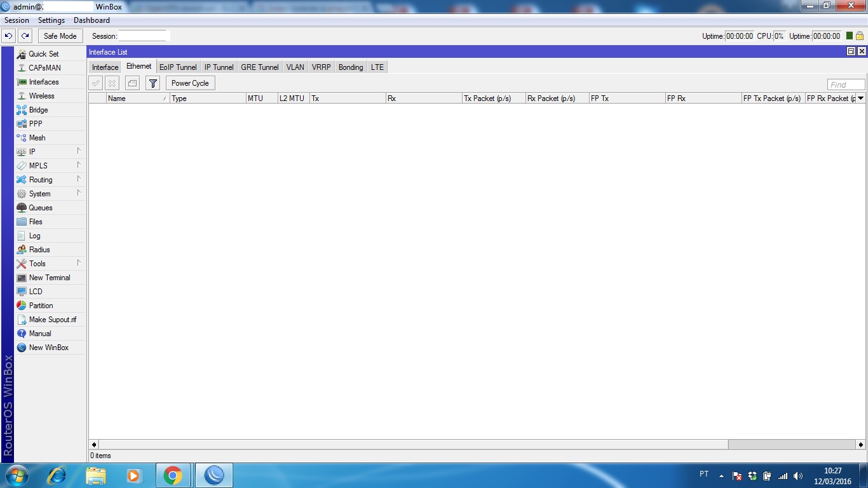Image resolution: width=868 pixels, height=488 pixels.
Task: Open the Radius settings
Action: pos(50,250)
